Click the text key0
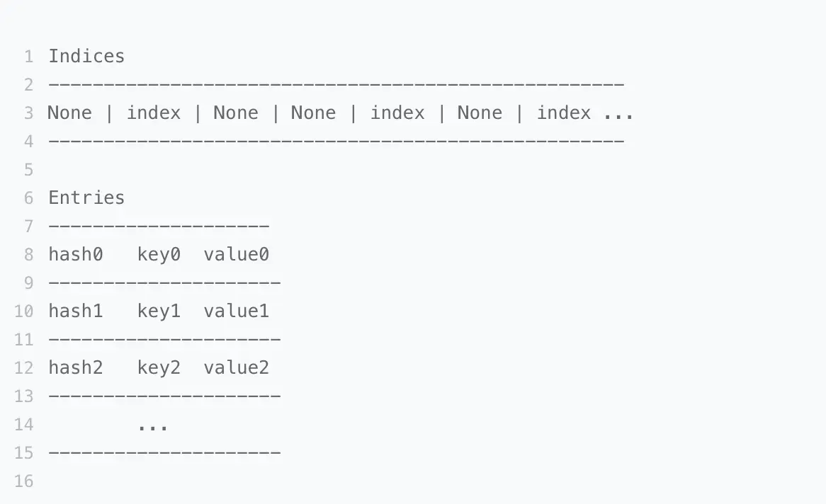 pos(159,255)
